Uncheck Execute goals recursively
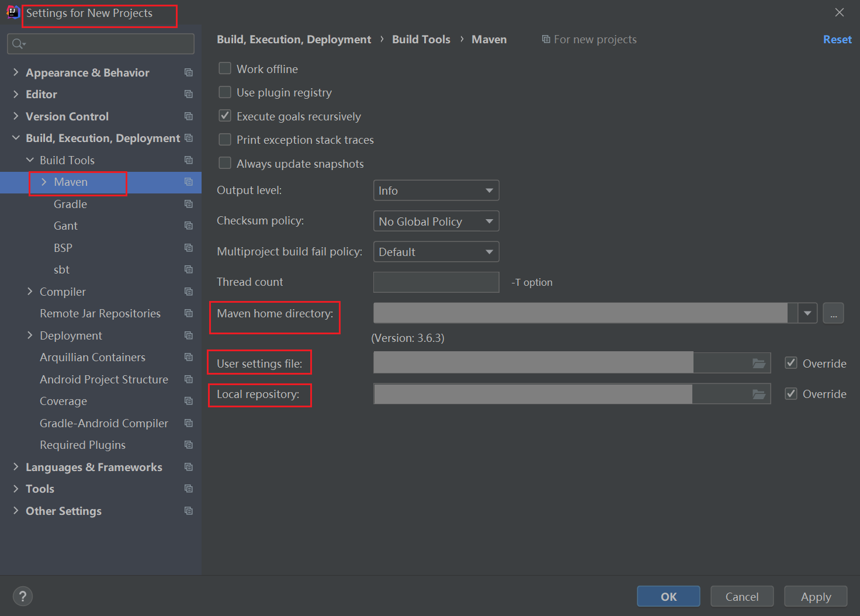 (x=225, y=116)
